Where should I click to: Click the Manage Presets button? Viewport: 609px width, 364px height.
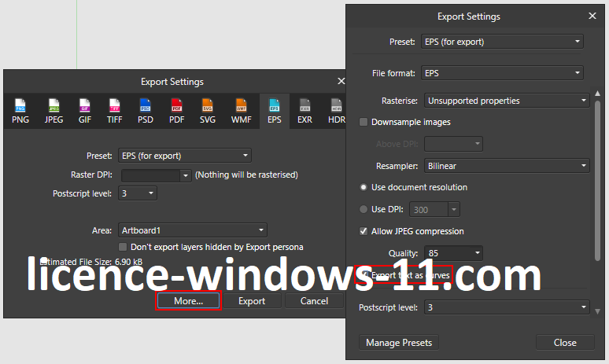tap(399, 343)
